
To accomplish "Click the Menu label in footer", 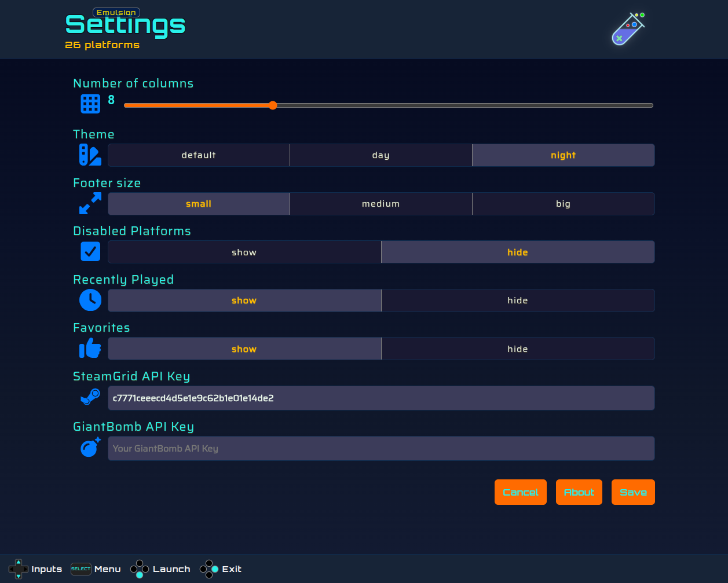I will (x=108, y=569).
